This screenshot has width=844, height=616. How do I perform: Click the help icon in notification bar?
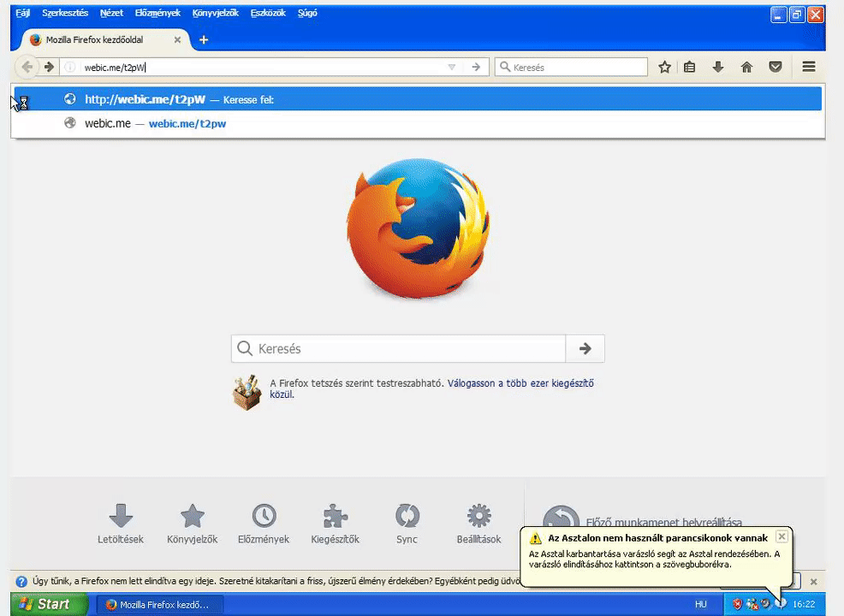[x=21, y=582]
